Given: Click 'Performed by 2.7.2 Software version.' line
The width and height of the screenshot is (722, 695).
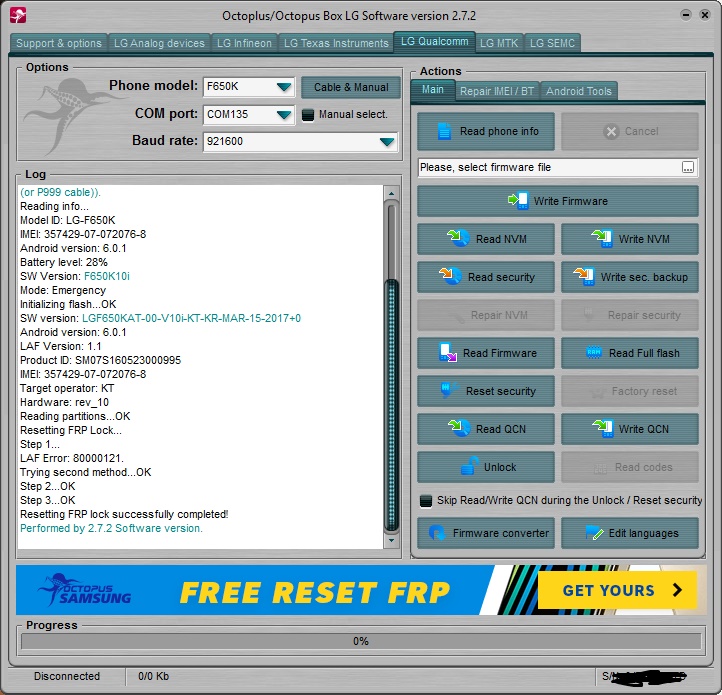Looking at the screenshot, I should pos(111,528).
